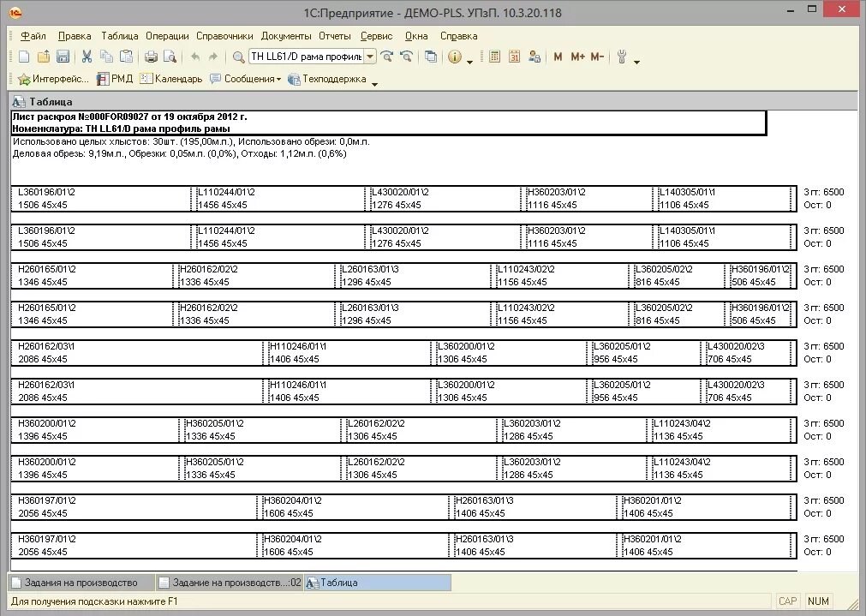Click the window list icon
The height and width of the screenshot is (616, 866).
pos(431,57)
